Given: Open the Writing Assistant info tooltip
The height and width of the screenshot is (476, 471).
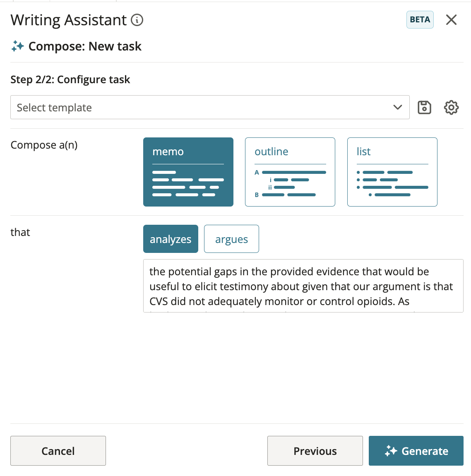Looking at the screenshot, I should pos(137,20).
